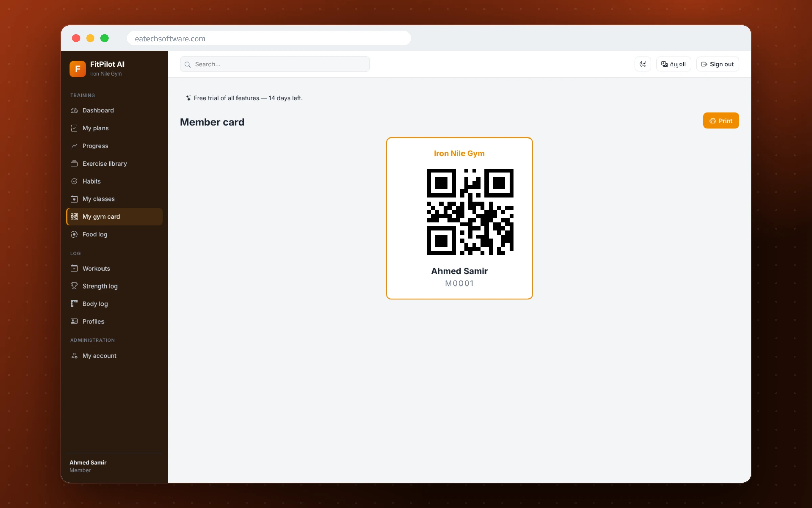Click the browser address bar
Screen dimensions: 812x508
coord(269,38)
